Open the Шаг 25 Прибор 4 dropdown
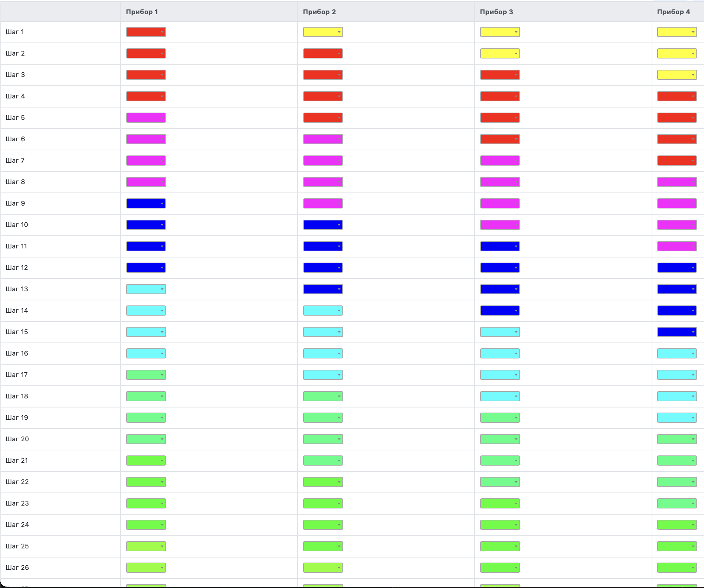This screenshot has width=704, height=588. [677, 546]
